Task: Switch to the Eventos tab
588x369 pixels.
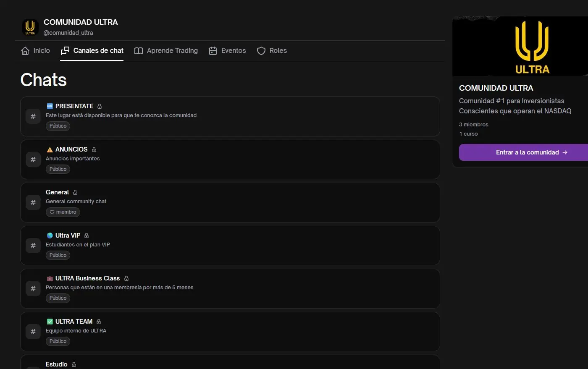Action: (x=227, y=51)
